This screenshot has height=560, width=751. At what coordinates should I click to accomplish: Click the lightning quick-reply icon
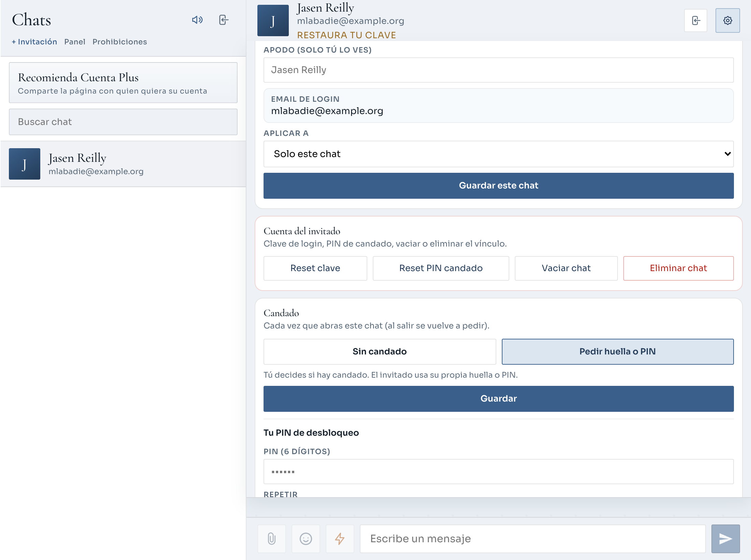pyautogui.click(x=340, y=538)
